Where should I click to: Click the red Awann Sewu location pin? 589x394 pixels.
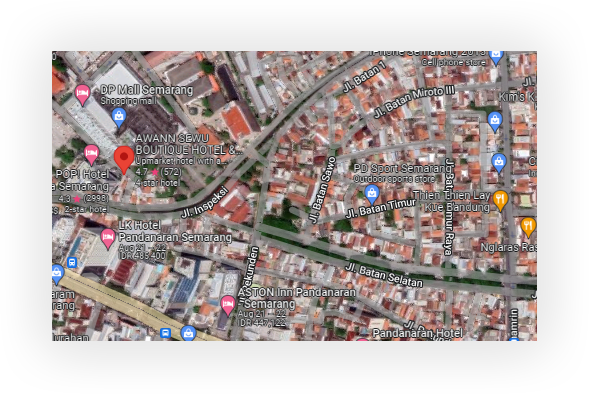tap(124, 160)
